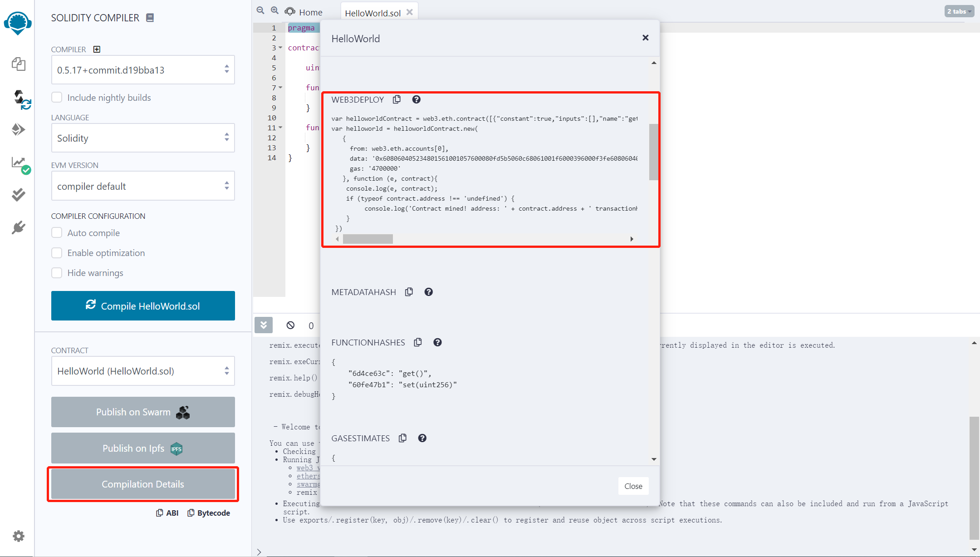
Task: Copy the GASESTIMATES content to clipboard
Action: (x=402, y=438)
